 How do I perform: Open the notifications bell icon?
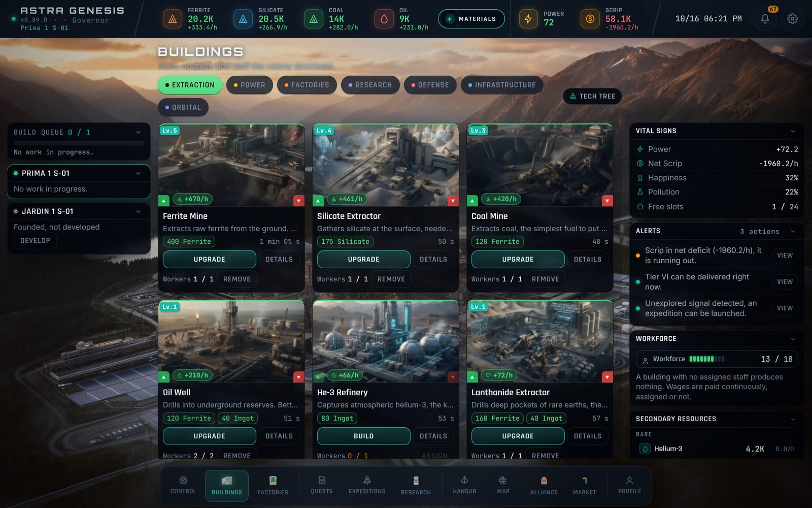765,19
